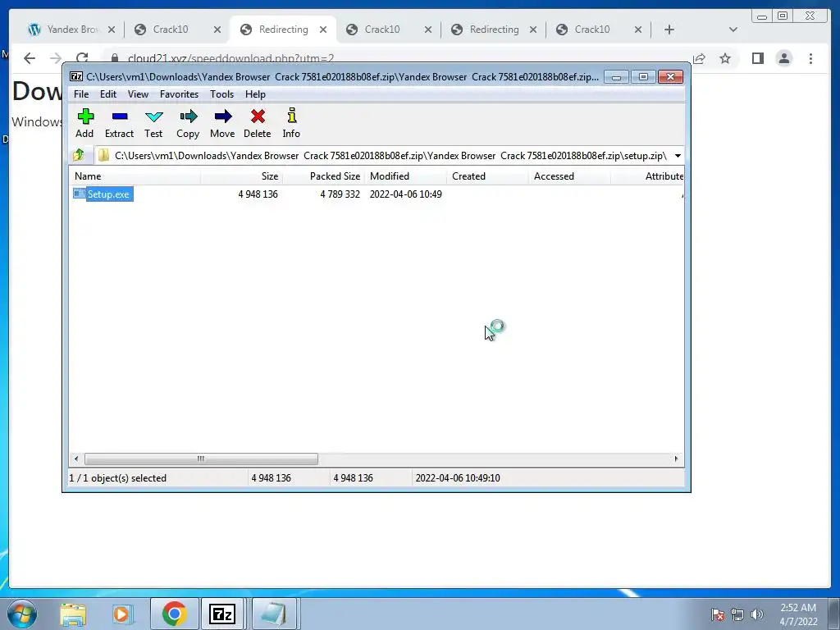Screen dimensions: 840x630
Task: Run the Test archive tool
Action: pyautogui.click(x=153, y=123)
